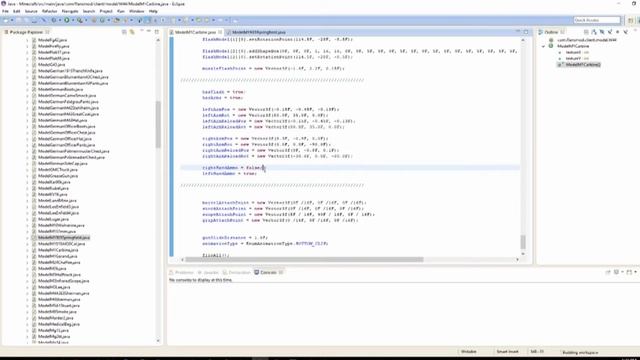This screenshot has height=360, width=640.
Task: Open the File menu
Action: click(x=5, y=11)
